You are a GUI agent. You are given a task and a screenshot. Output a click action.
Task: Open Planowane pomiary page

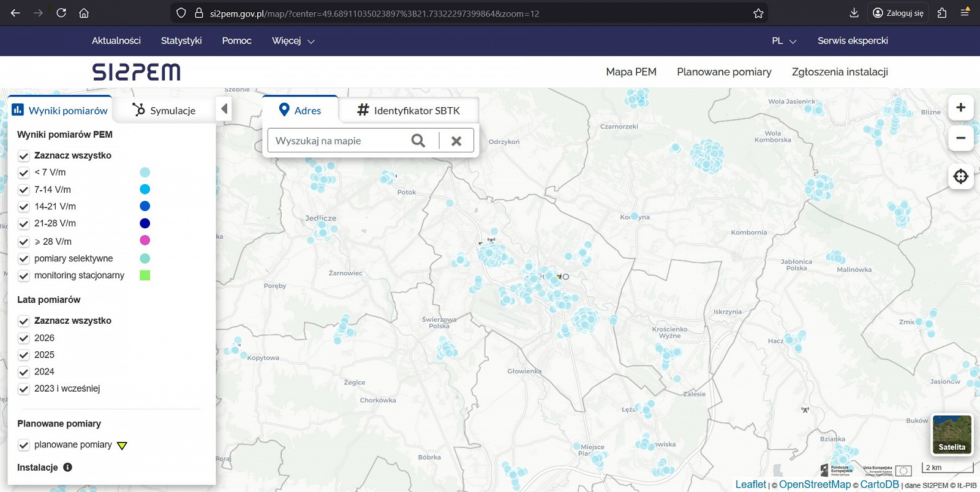point(724,72)
